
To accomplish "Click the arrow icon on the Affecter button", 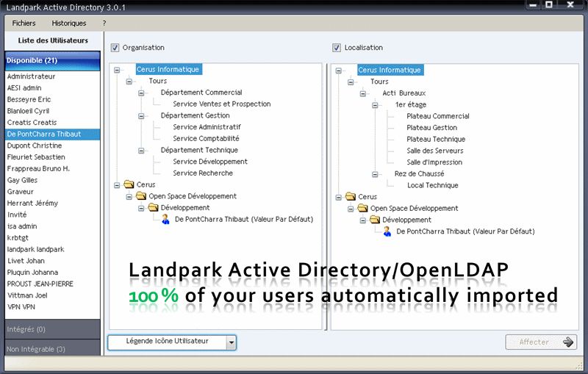I will point(568,342).
